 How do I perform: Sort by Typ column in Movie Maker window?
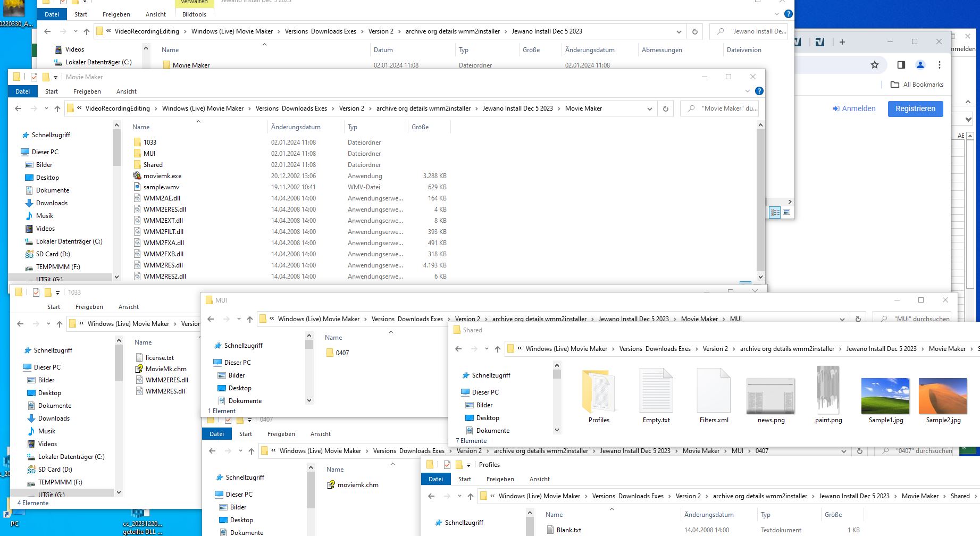coord(375,127)
